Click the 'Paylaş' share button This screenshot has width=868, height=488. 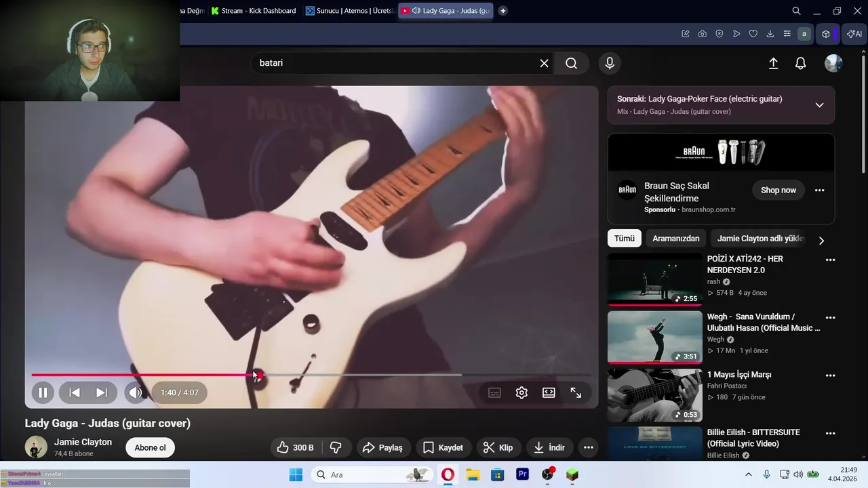[x=383, y=447]
